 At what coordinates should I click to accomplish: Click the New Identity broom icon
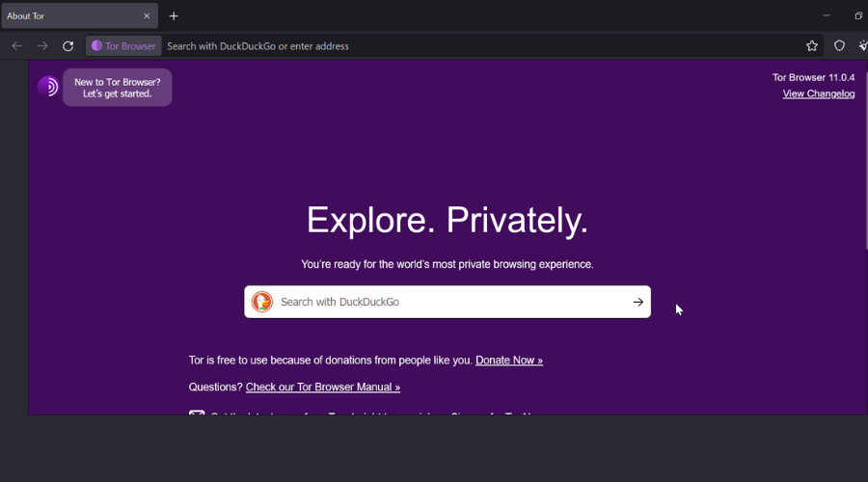click(x=862, y=46)
